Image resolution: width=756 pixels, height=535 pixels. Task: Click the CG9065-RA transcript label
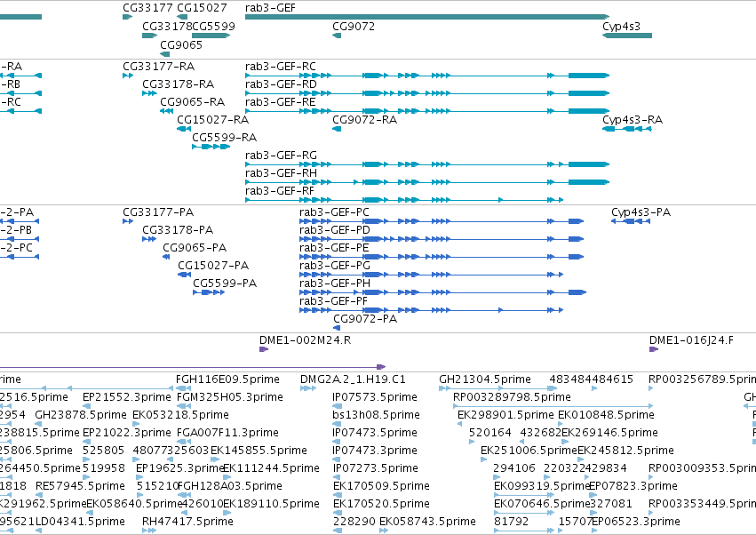[193, 102]
